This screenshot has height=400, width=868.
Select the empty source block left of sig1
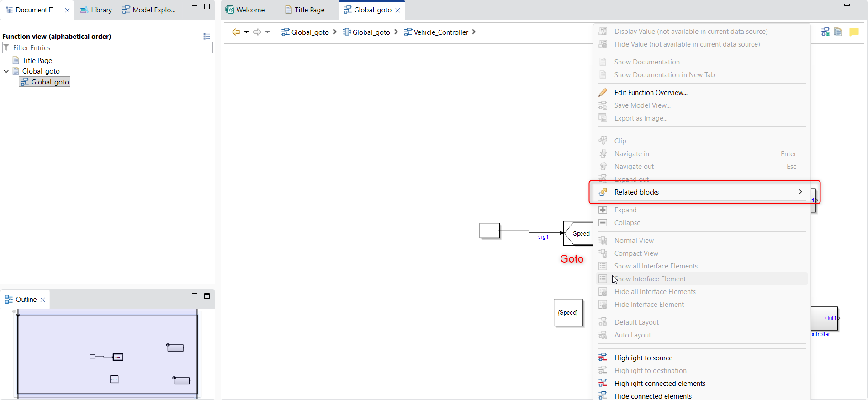[490, 231]
